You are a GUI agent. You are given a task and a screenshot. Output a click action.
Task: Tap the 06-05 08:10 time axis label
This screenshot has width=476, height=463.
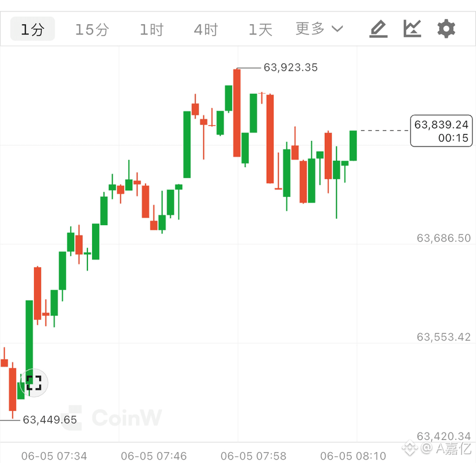(353, 456)
